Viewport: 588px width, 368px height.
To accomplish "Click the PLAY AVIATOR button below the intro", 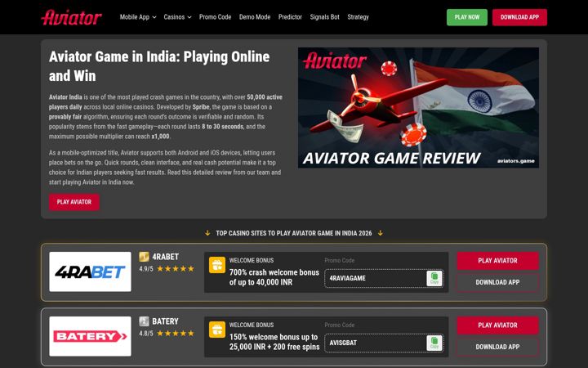I will pos(73,202).
